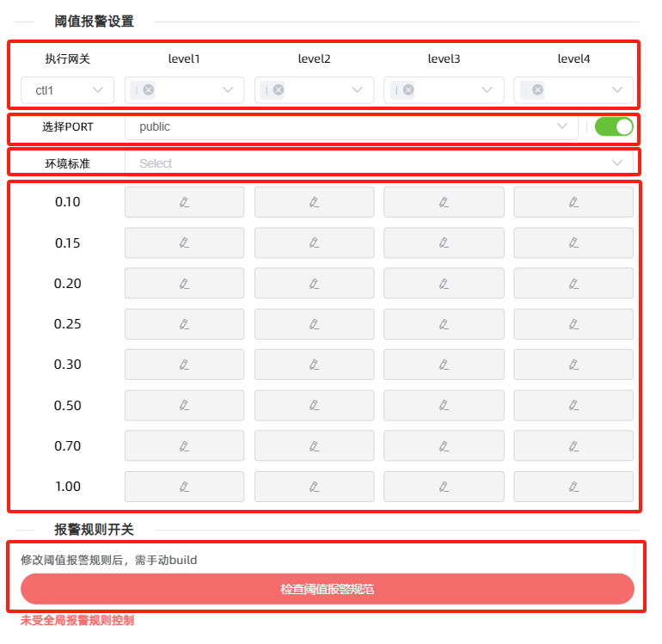The height and width of the screenshot is (644, 662).
Task: Edit the 1.00 row level4 threshold
Action: pos(573,487)
